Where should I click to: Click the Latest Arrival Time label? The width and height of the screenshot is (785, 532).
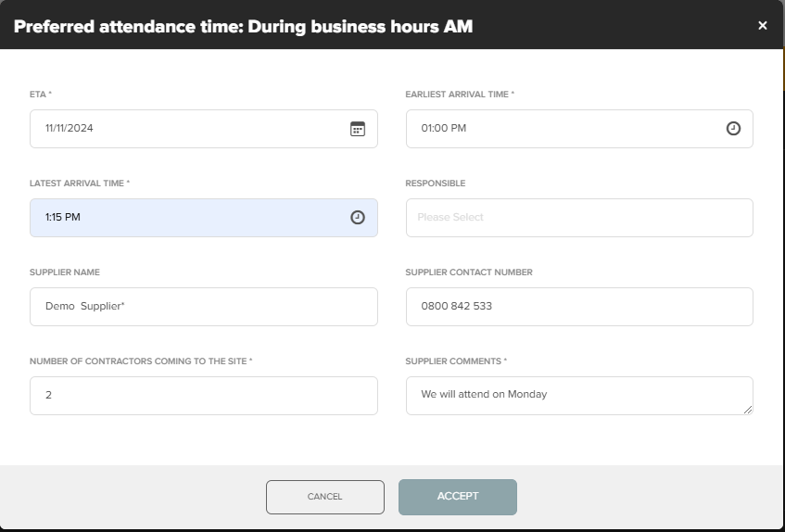click(x=80, y=184)
